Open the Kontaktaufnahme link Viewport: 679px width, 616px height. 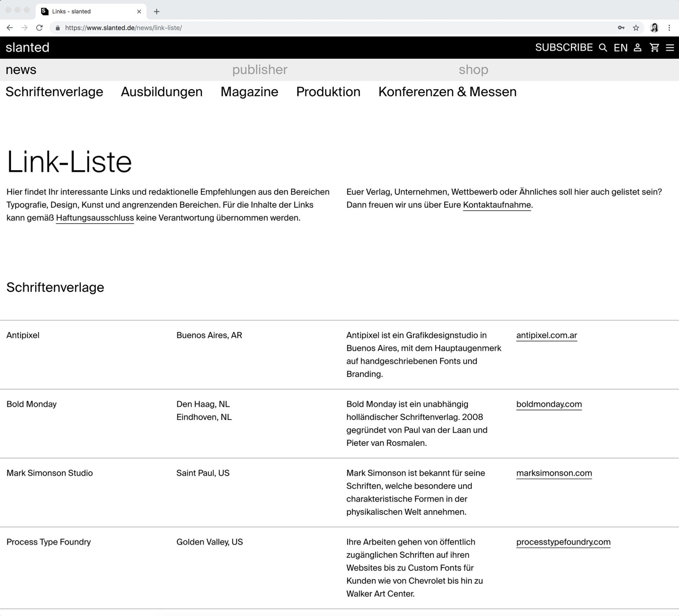click(x=497, y=205)
